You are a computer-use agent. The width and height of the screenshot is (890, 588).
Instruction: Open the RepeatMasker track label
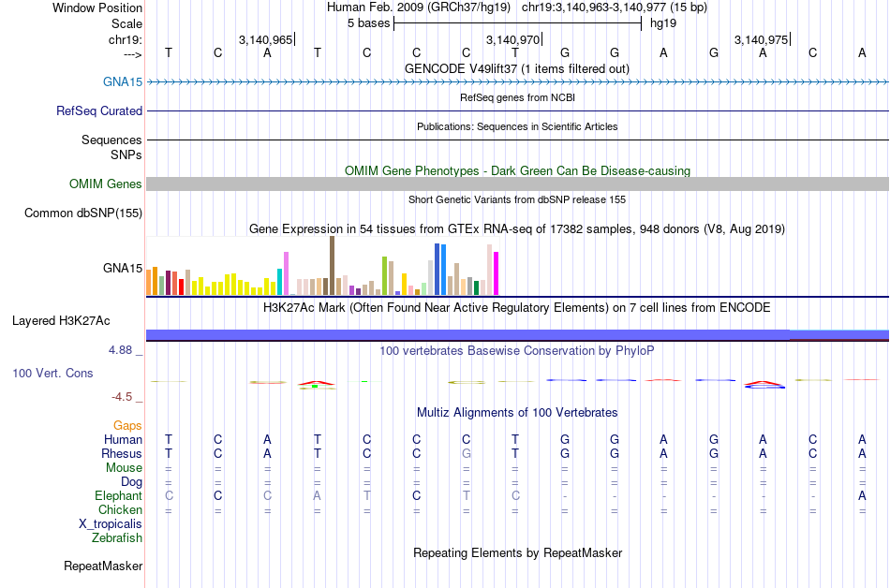point(103,566)
